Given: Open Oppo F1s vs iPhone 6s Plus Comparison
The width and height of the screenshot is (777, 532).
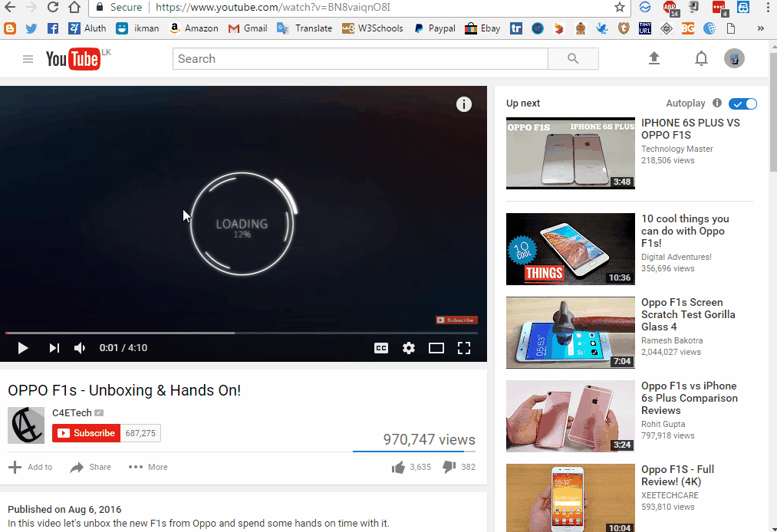Looking at the screenshot, I should [x=690, y=399].
